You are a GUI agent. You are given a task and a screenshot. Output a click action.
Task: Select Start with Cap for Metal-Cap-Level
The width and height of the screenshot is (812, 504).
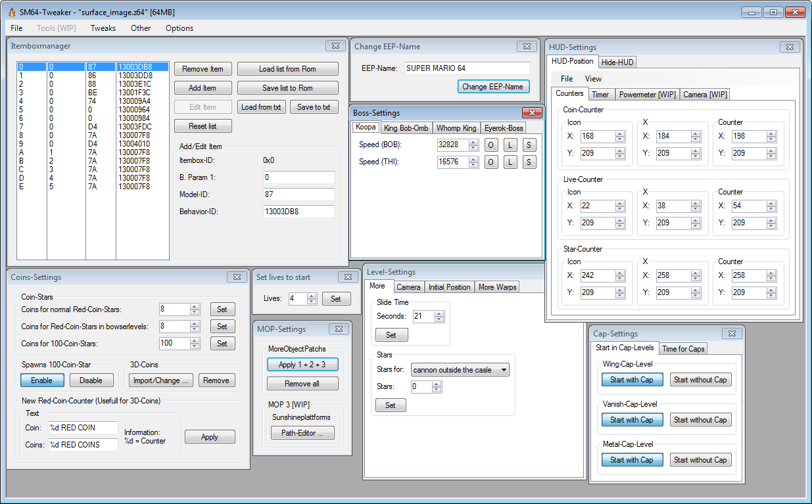[631, 460]
